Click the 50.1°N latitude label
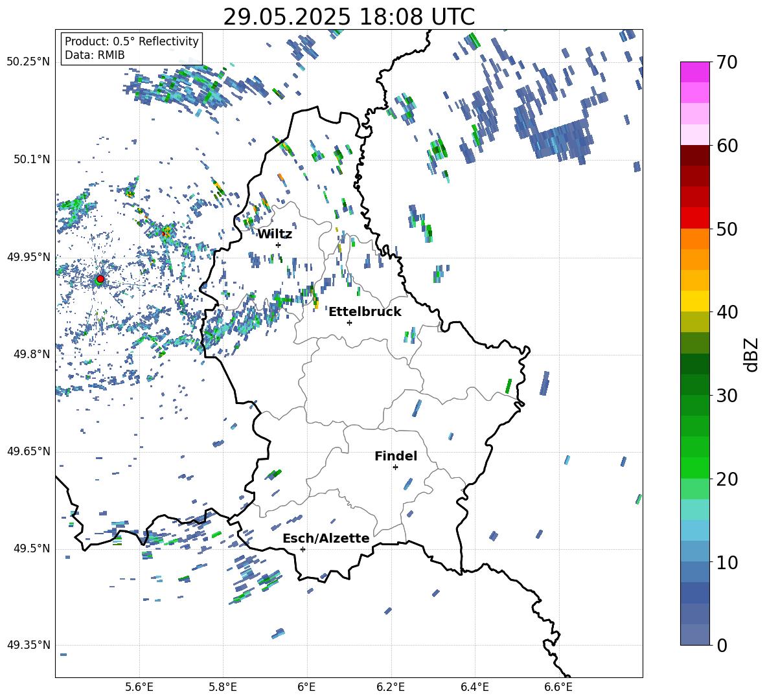Image resolution: width=767 pixels, height=700 pixels. pyautogui.click(x=32, y=160)
